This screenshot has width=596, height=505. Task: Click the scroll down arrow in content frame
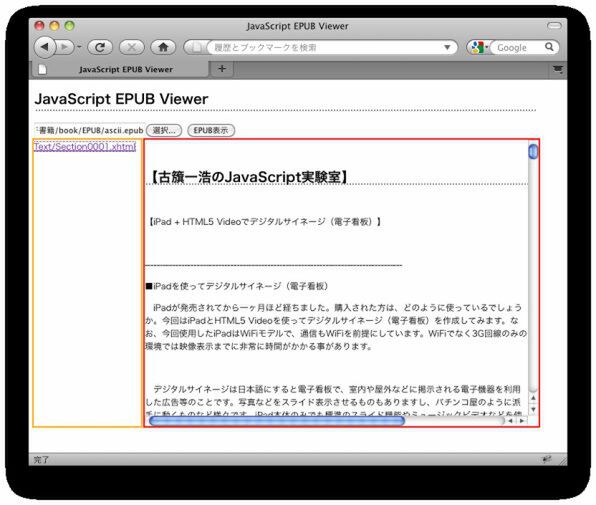tap(533, 410)
